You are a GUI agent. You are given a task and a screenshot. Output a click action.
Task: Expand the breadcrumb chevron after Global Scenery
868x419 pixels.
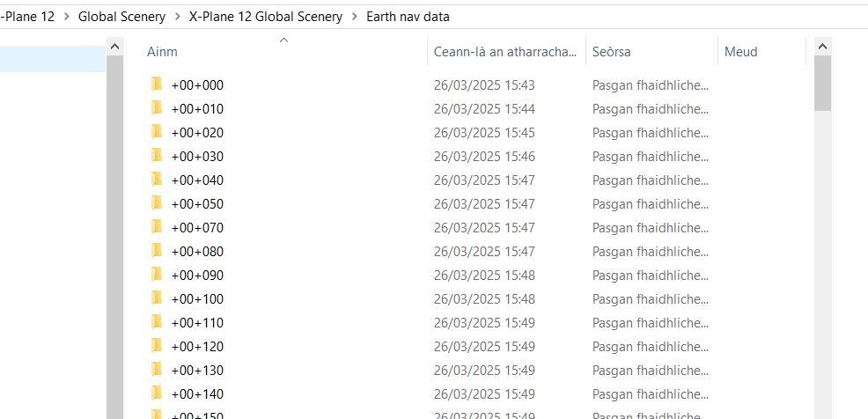177,17
